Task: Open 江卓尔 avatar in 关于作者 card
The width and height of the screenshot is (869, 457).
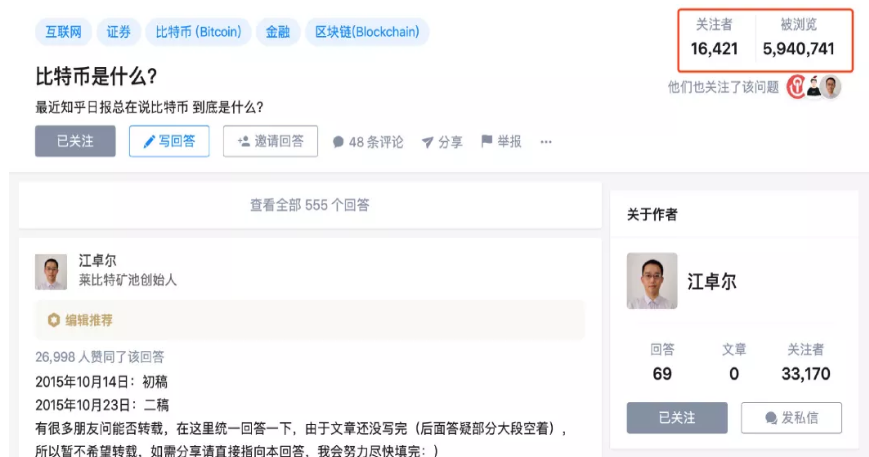Action: tap(652, 281)
